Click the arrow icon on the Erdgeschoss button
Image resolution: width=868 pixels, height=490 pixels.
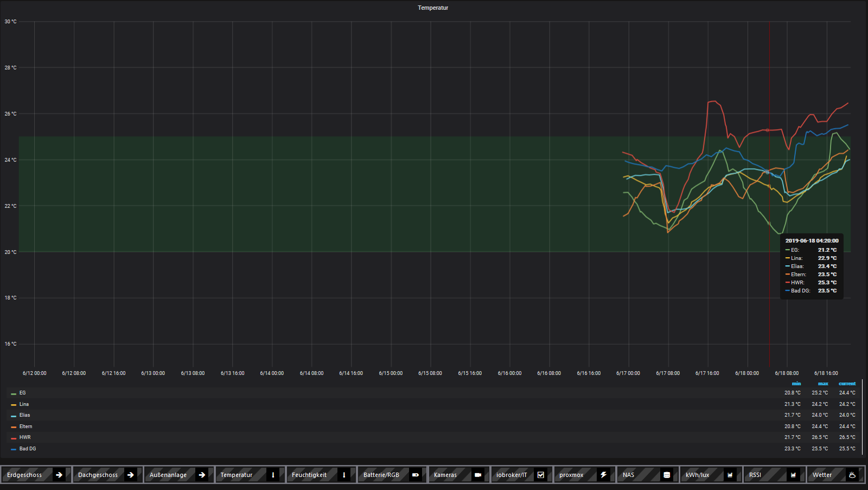coord(59,475)
